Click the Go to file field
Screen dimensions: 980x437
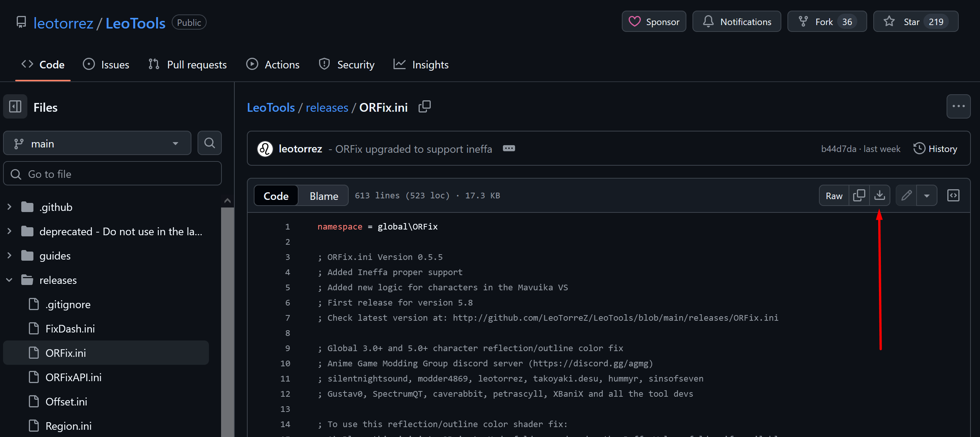click(x=112, y=174)
